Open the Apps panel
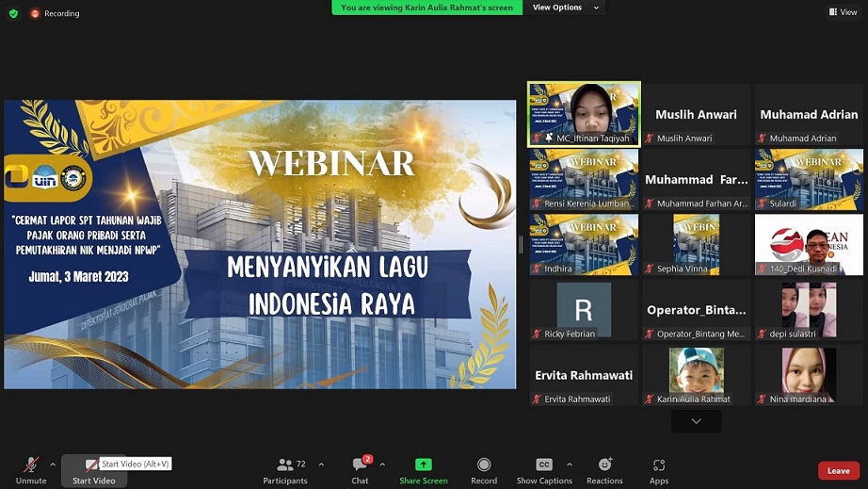Viewport: 868px width, 489px height. (659, 470)
